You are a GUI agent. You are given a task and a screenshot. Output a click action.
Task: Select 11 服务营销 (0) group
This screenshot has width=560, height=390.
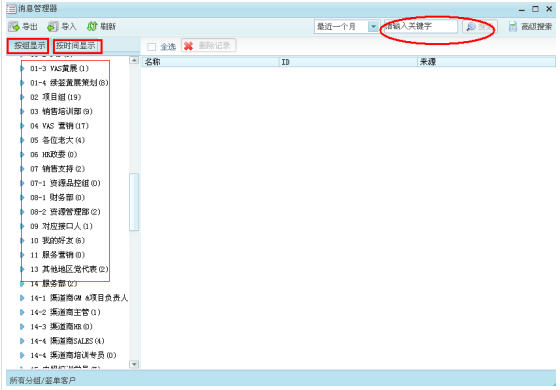pyautogui.click(x=57, y=255)
